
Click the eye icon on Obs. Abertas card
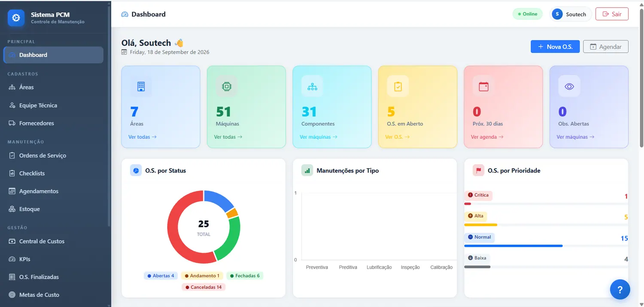pyautogui.click(x=569, y=86)
